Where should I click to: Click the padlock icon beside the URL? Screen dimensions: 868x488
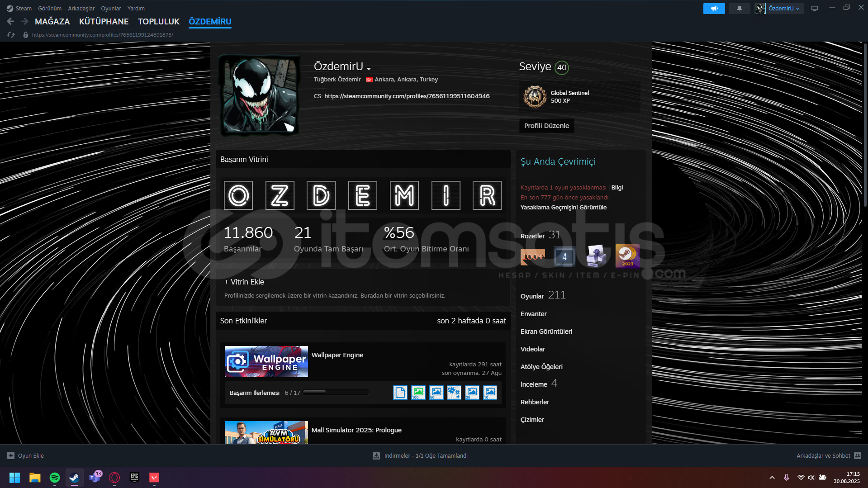click(x=26, y=35)
